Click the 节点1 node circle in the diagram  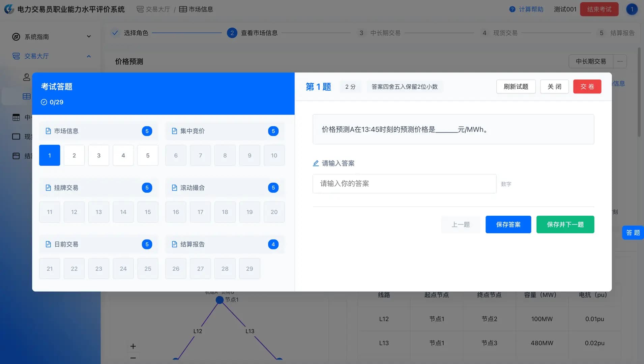[x=219, y=300]
